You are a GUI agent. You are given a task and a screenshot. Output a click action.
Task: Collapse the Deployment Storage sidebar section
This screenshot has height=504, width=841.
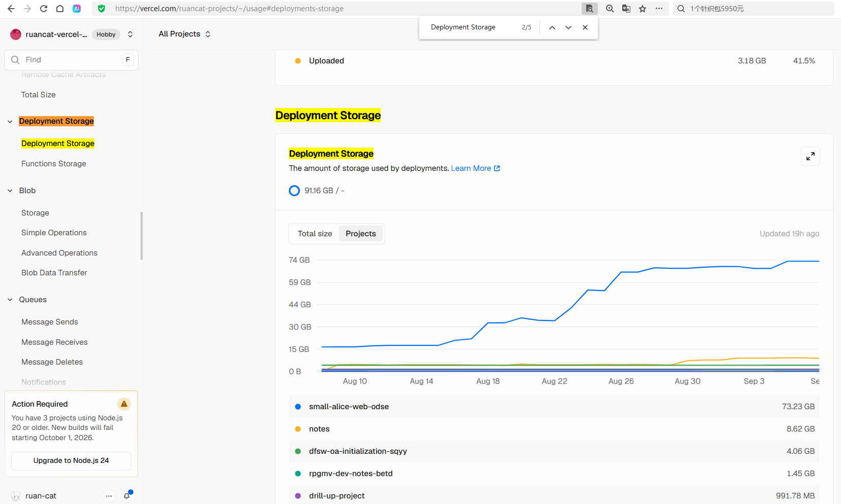(10, 121)
